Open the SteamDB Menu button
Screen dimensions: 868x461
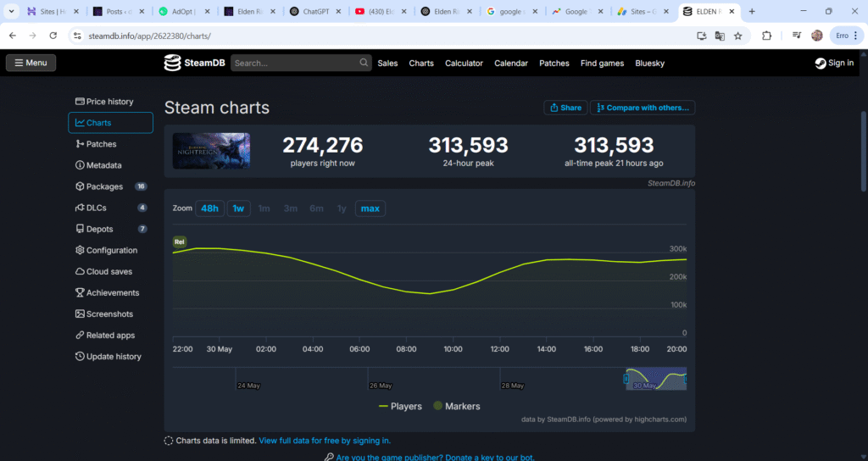point(31,63)
